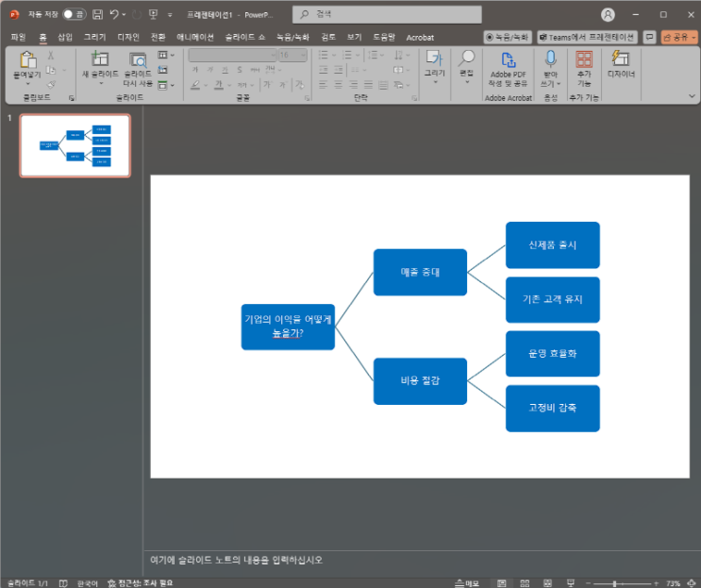Click the Record (녹음/녹화) button at top right

[x=507, y=37]
